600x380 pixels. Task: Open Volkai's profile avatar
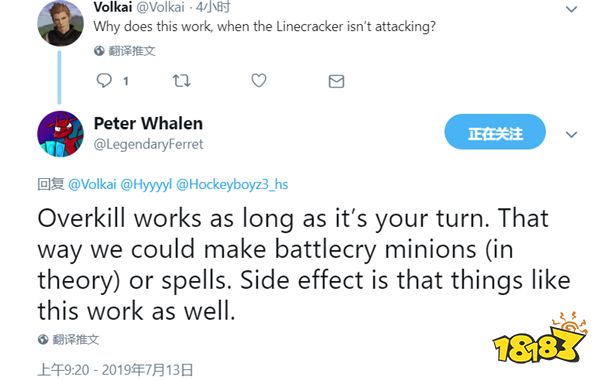pos(60,24)
